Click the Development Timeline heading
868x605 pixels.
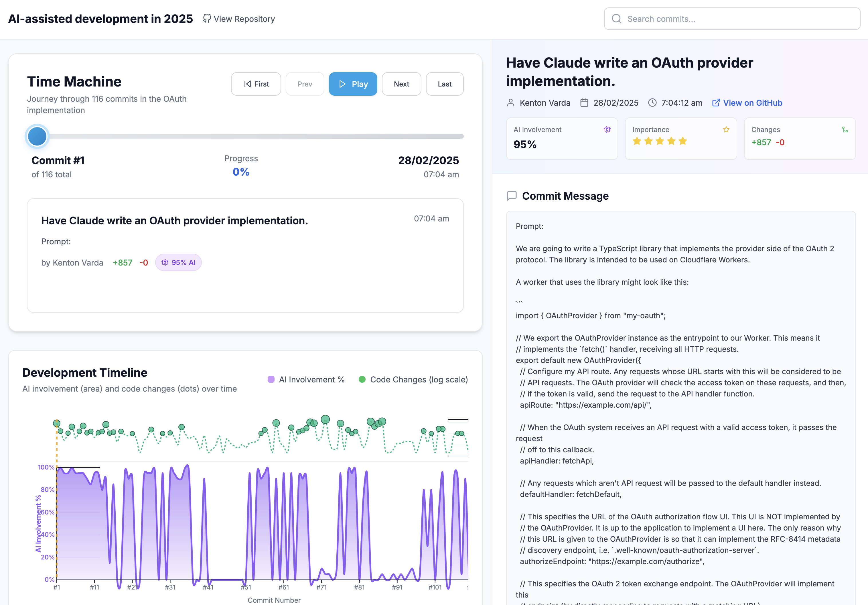point(85,373)
